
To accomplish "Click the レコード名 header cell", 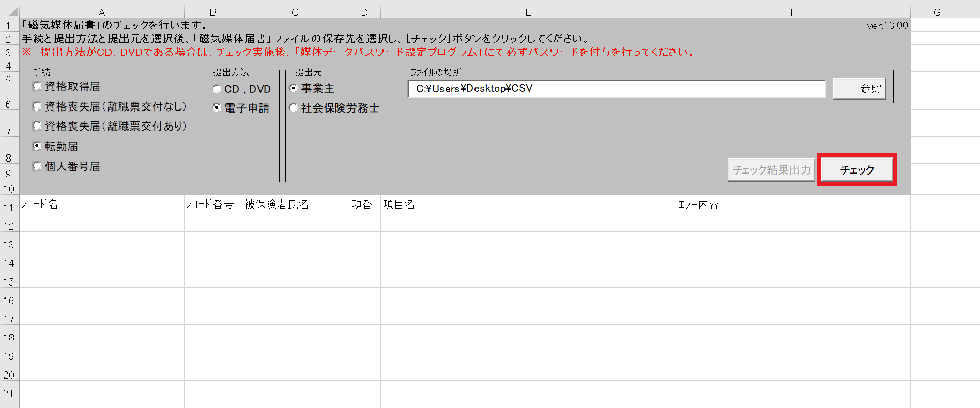I will (102, 205).
